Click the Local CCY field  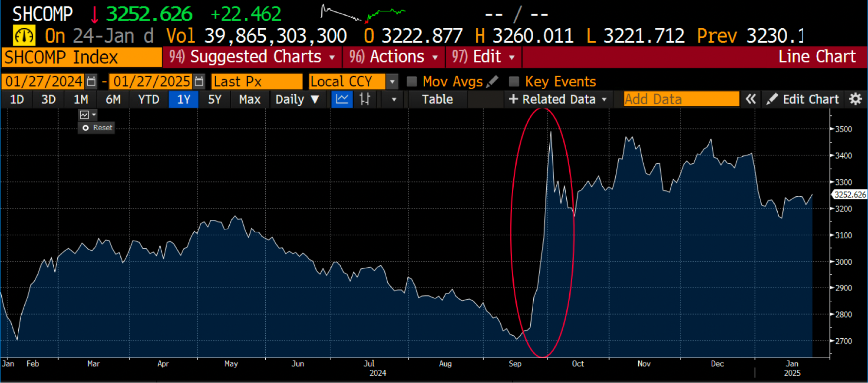point(347,81)
